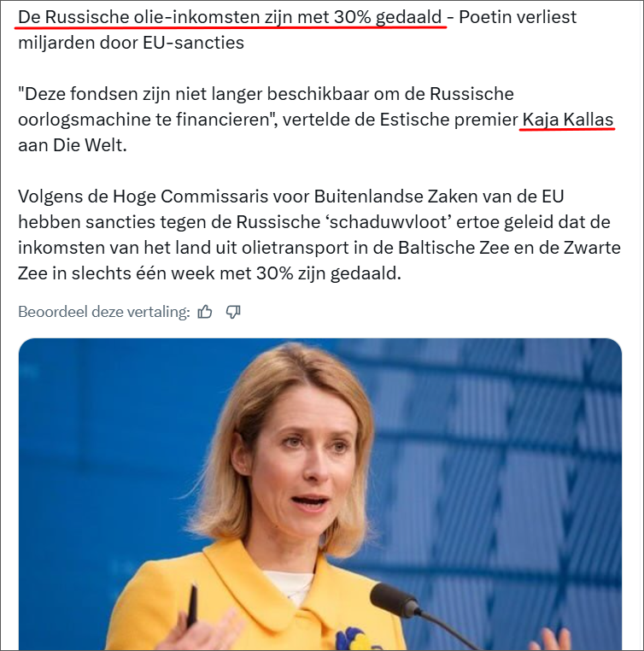
Task: Click the phrase 'Baltische Zee' in the text
Action: click(454, 248)
